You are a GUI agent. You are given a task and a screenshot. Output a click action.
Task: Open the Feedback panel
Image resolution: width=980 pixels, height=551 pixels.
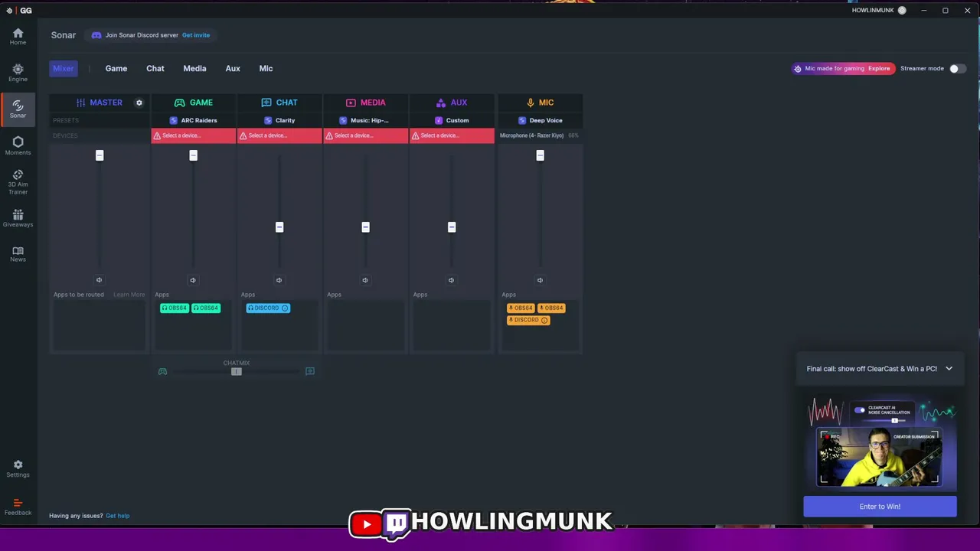[18, 507]
